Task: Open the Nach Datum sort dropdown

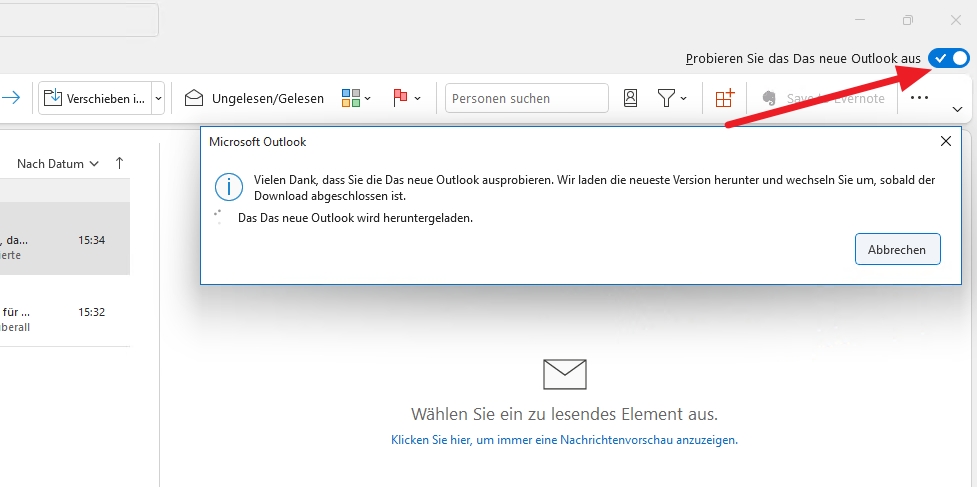Action: (58, 163)
